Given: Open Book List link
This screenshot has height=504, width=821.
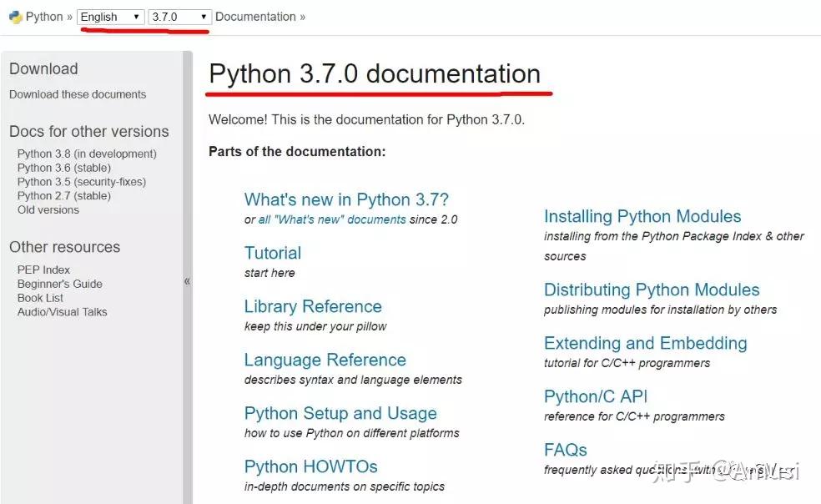Looking at the screenshot, I should [40, 298].
